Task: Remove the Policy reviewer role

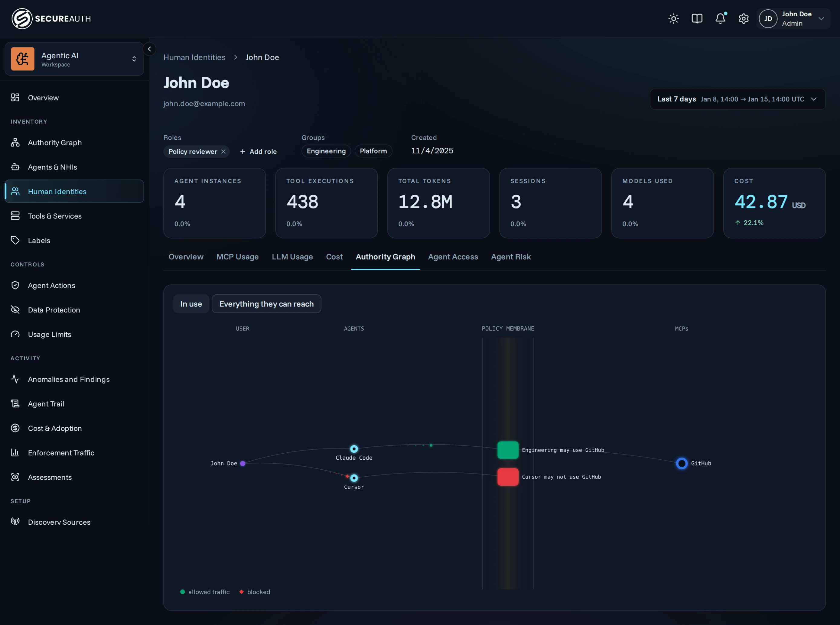Action: (x=223, y=152)
